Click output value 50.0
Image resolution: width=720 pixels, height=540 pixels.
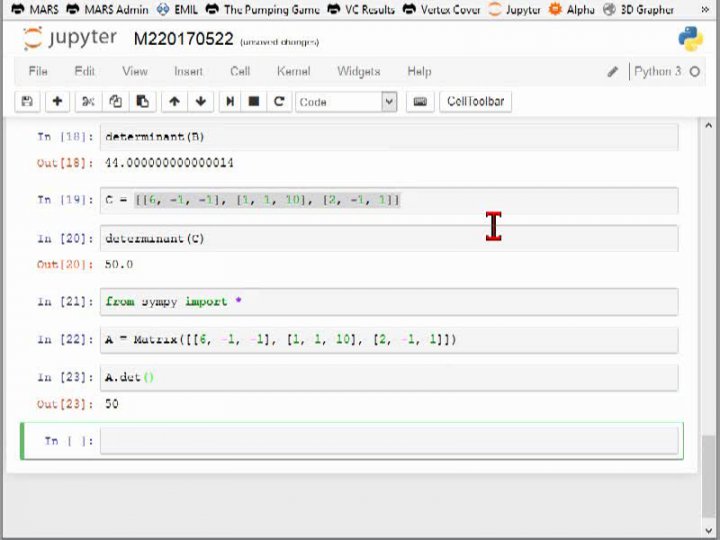(x=119, y=264)
